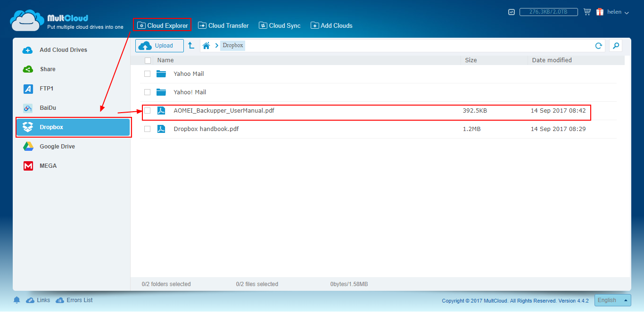644x312 pixels.
Task: Expand the English language dropdown
Action: tap(612, 300)
